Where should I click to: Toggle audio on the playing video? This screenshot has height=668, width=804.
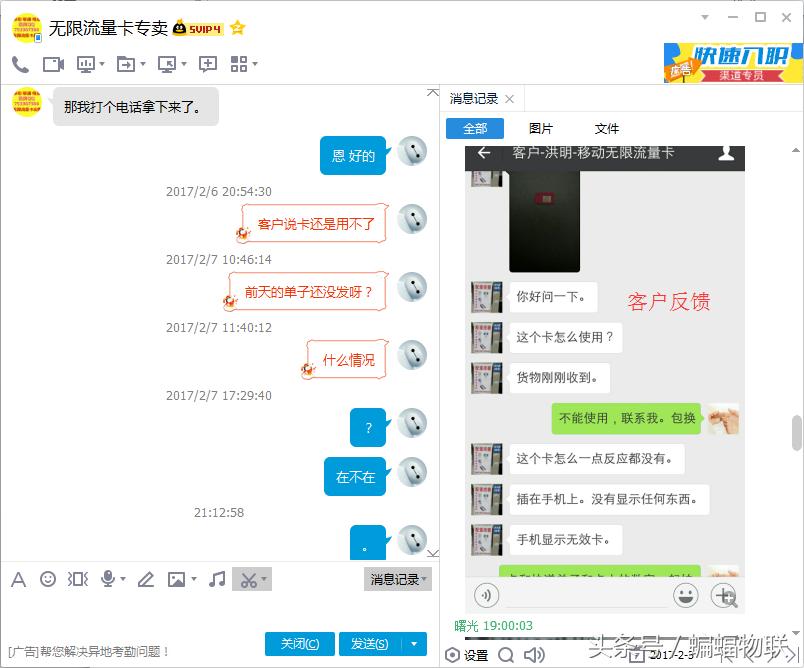click(485, 597)
